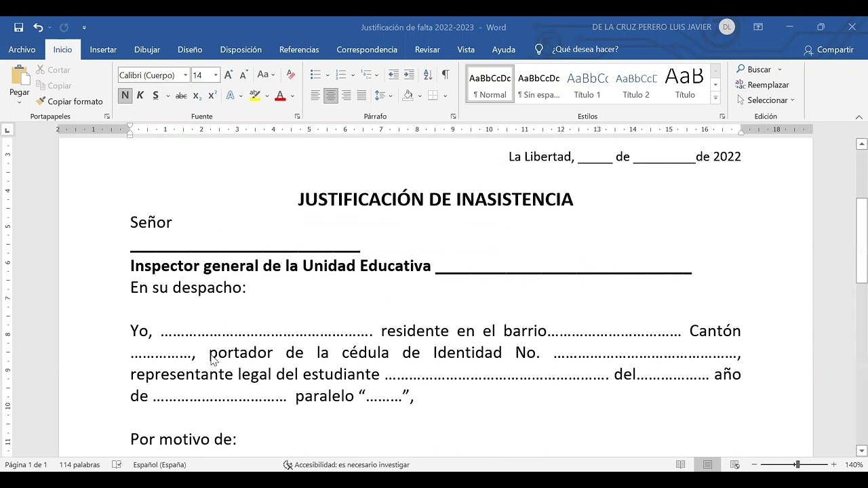Image resolution: width=868 pixels, height=488 pixels.
Task: Toggle paragraph marks visibility
Action: (x=446, y=75)
